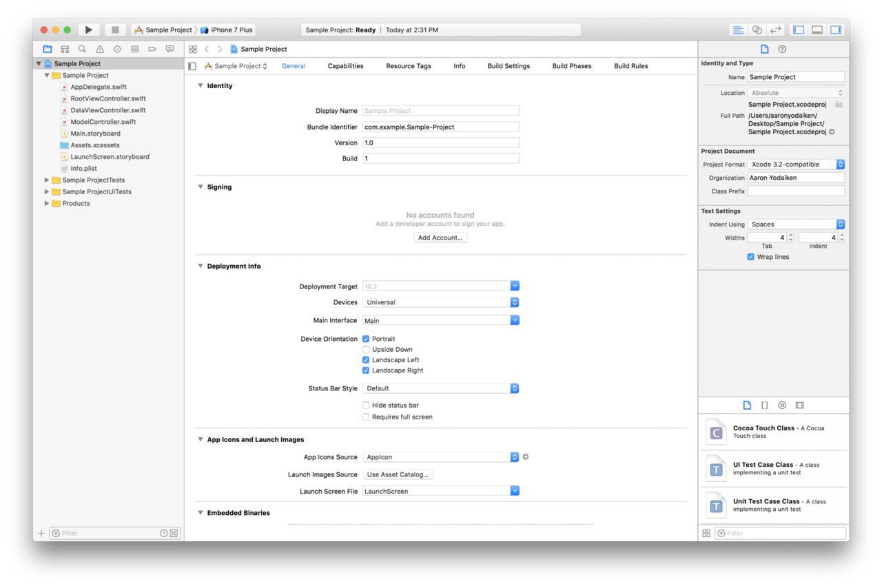
Task: Click the Add Account… button
Action: point(440,238)
